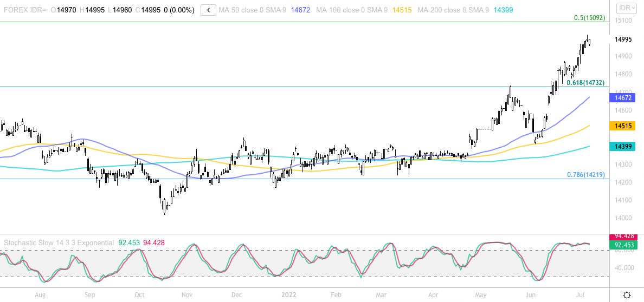644x302 pixels.
Task: Click the 14672 MA 50 price tag
Action: (x=623, y=97)
